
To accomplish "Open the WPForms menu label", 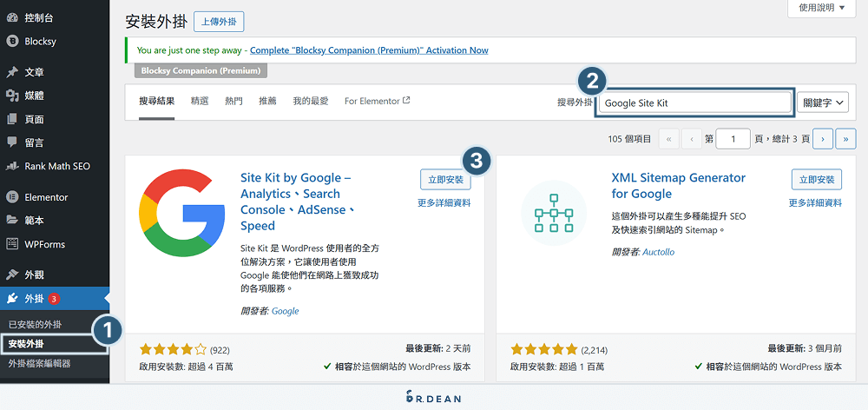I will [x=45, y=244].
